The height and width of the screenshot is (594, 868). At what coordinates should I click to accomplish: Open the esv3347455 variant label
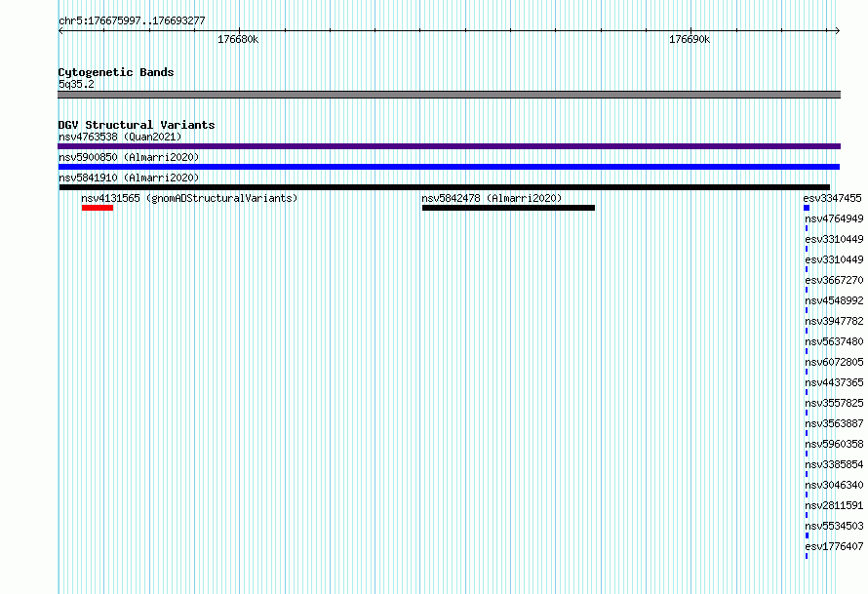[833, 198]
